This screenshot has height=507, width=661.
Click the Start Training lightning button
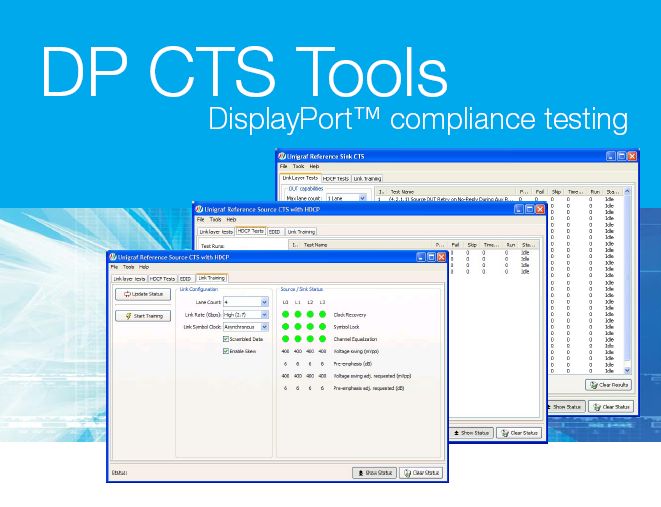click(143, 316)
